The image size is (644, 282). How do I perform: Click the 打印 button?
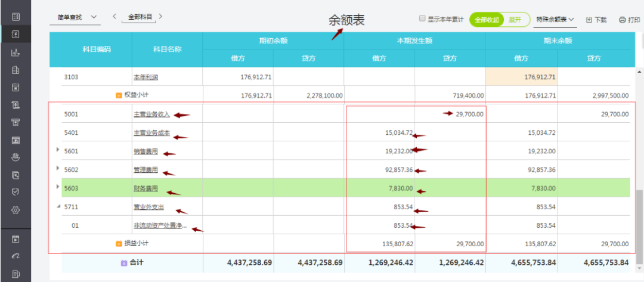coord(629,20)
